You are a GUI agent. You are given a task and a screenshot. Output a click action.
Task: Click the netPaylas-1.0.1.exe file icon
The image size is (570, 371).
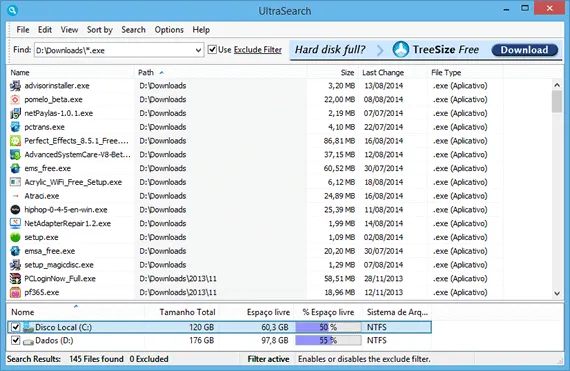pos(15,113)
